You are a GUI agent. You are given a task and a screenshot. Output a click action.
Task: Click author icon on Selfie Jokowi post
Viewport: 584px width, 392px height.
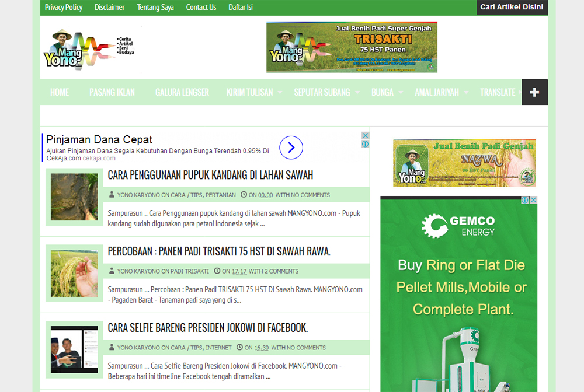coord(112,347)
